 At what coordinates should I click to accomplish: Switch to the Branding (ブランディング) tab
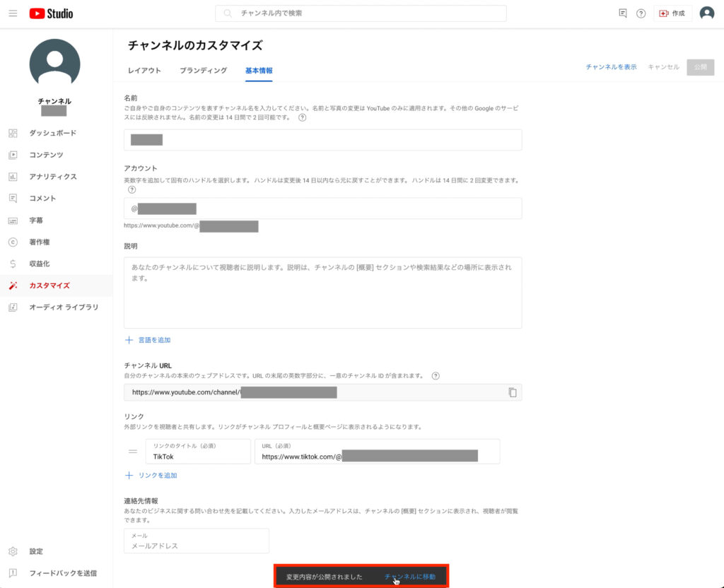click(203, 71)
